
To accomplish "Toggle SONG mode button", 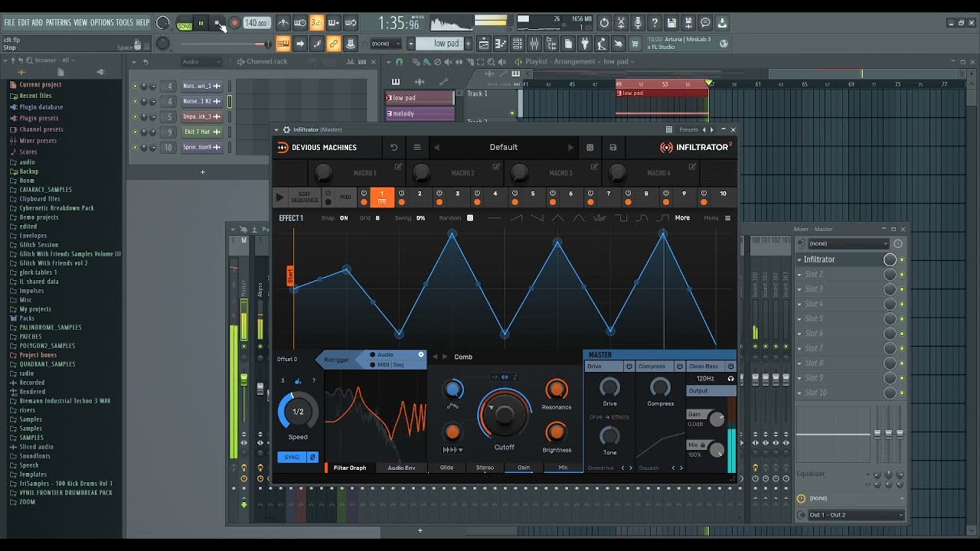I will point(185,24).
